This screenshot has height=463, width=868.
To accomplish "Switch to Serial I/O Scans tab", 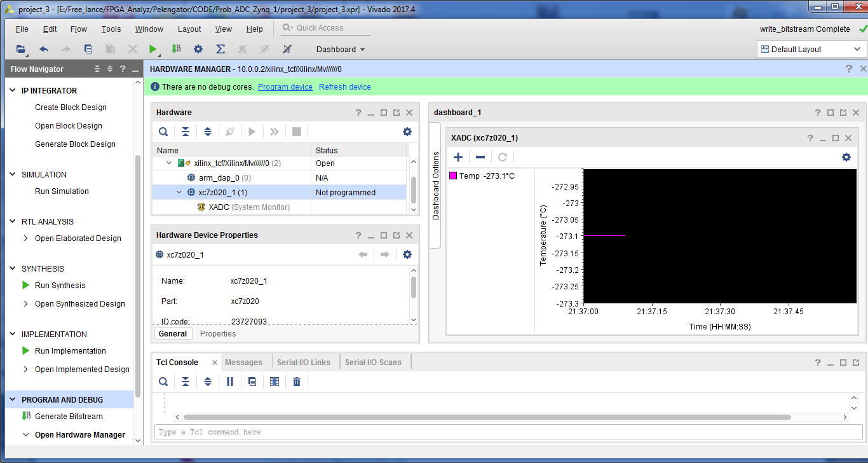I will 373,363.
